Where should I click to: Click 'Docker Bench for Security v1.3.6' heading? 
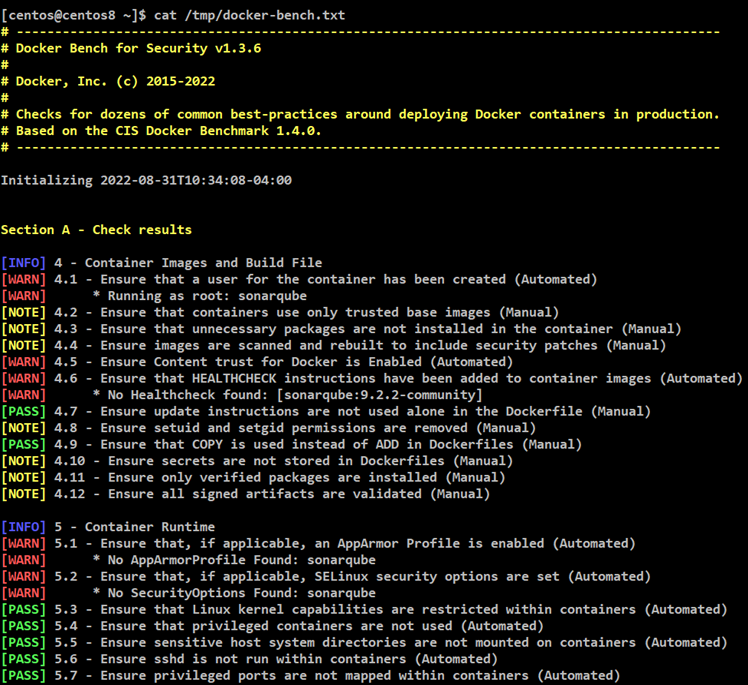point(138,48)
